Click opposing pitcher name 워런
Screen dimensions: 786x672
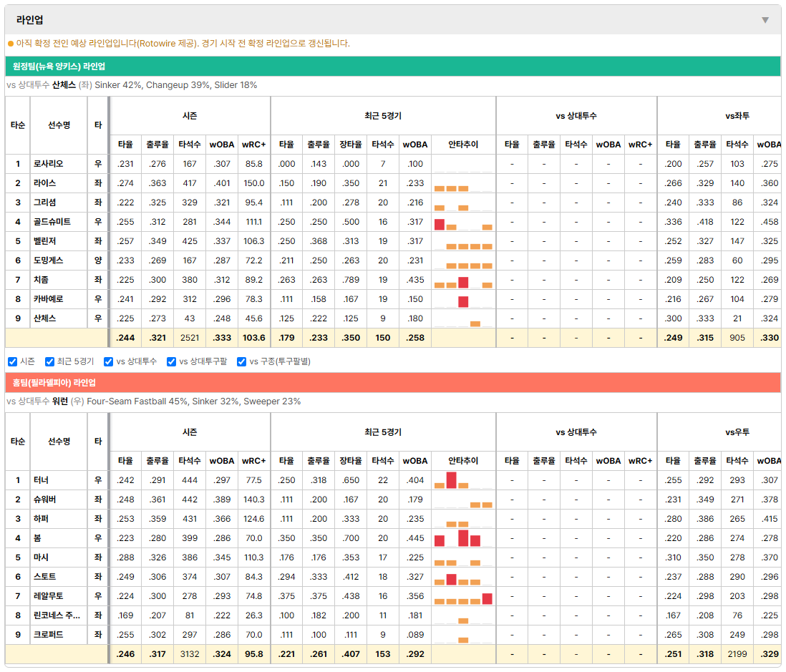click(x=60, y=401)
